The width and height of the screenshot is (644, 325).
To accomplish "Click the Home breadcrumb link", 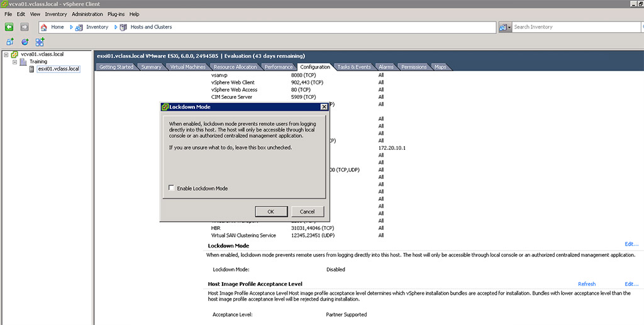I will point(57,27).
